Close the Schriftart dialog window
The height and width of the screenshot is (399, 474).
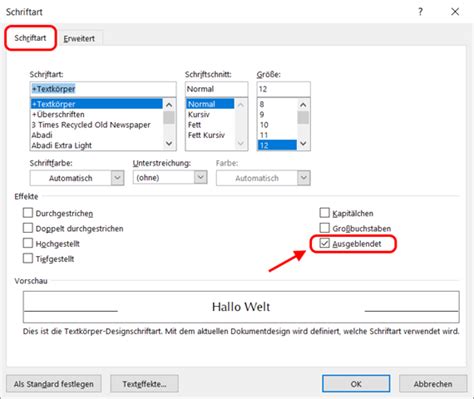tap(455, 12)
